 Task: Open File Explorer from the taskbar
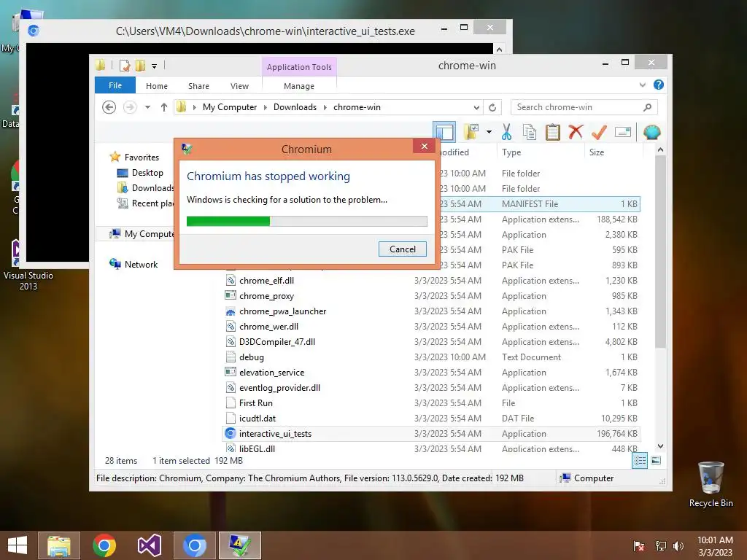coord(59,545)
